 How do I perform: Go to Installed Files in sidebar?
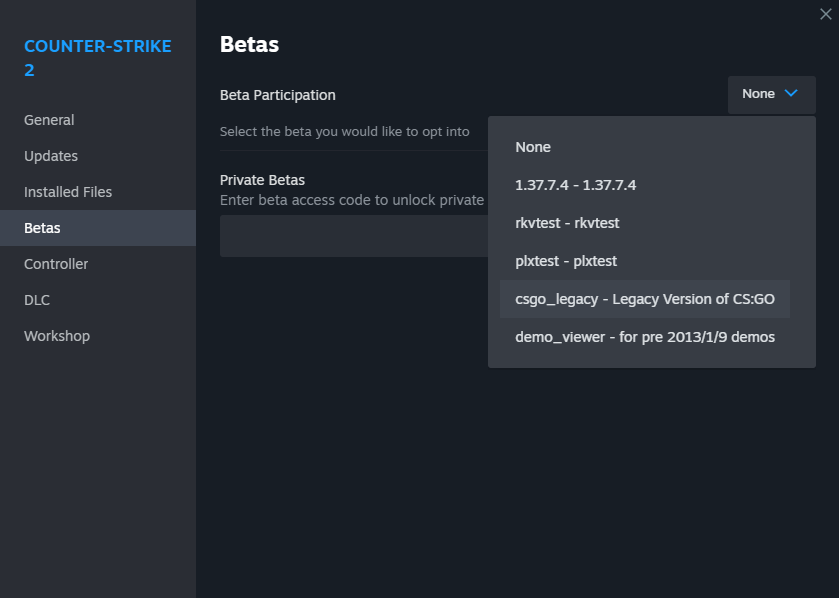(68, 192)
